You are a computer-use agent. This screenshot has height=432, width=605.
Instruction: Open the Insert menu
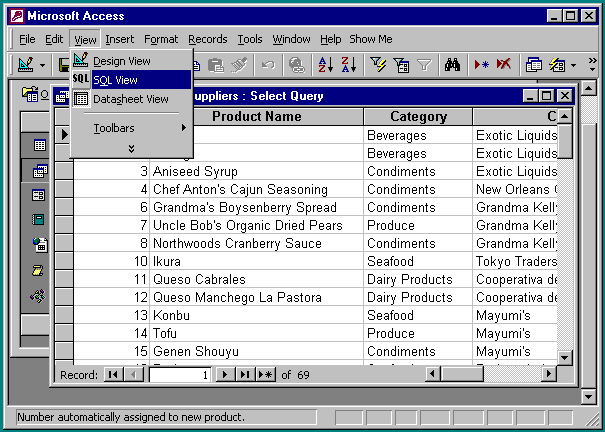[120, 39]
